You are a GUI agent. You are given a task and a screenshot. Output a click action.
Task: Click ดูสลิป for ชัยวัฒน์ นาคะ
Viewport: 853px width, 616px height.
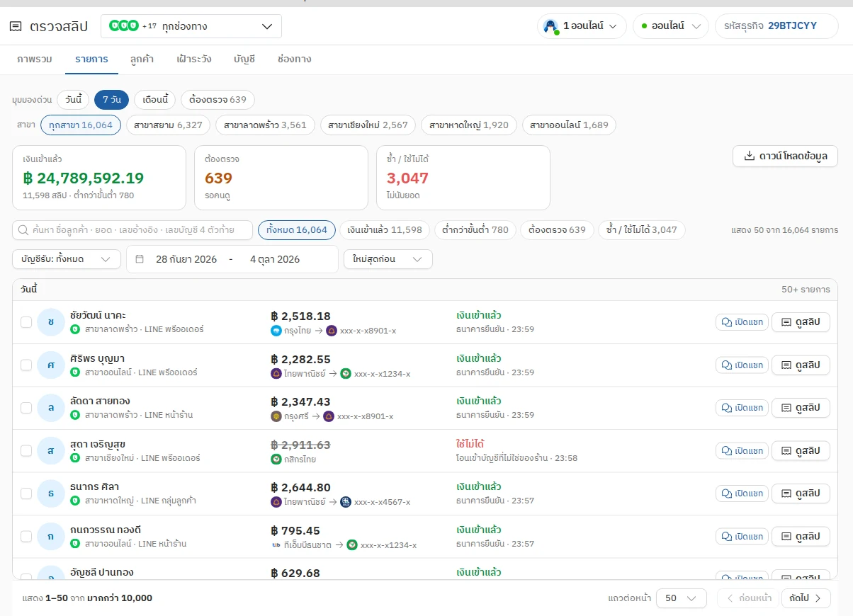(x=801, y=322)
